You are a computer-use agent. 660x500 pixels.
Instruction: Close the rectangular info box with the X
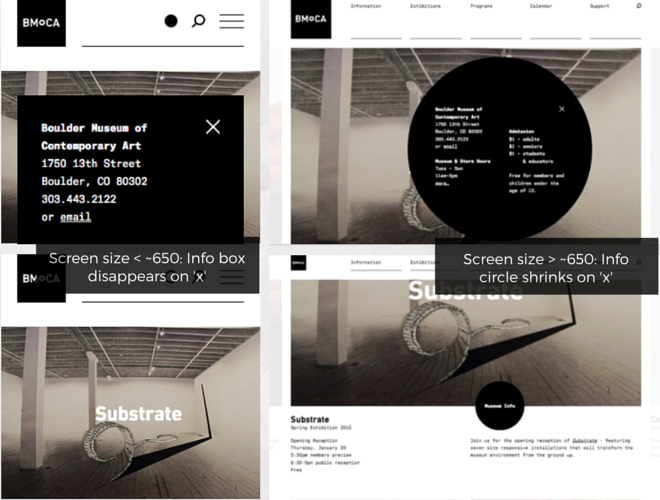213,127
